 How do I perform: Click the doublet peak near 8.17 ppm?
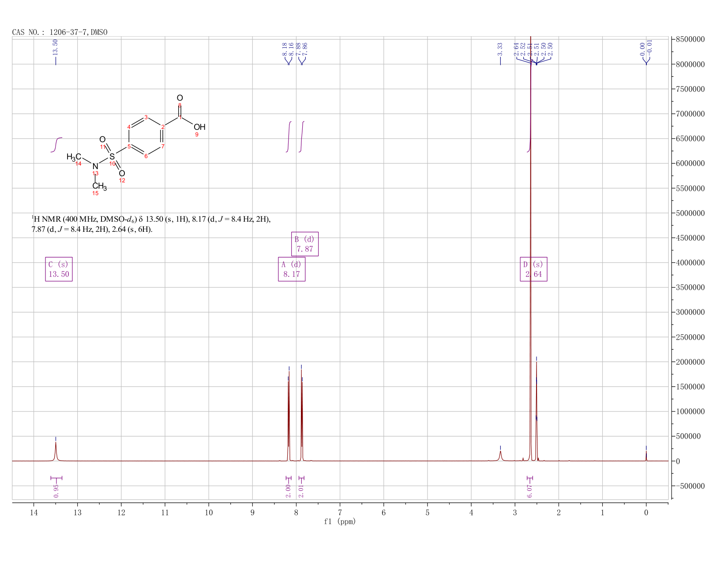289,415
